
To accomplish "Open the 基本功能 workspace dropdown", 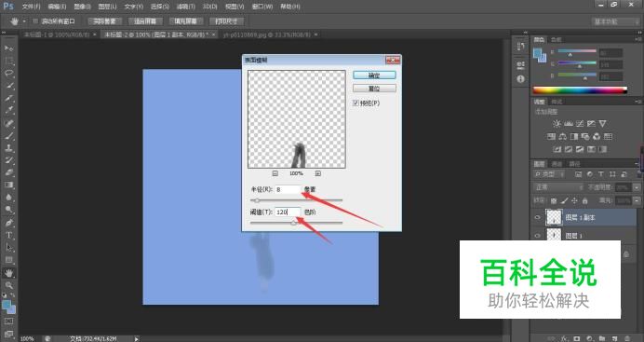I will pyautogui.click(x=615, y=21).
